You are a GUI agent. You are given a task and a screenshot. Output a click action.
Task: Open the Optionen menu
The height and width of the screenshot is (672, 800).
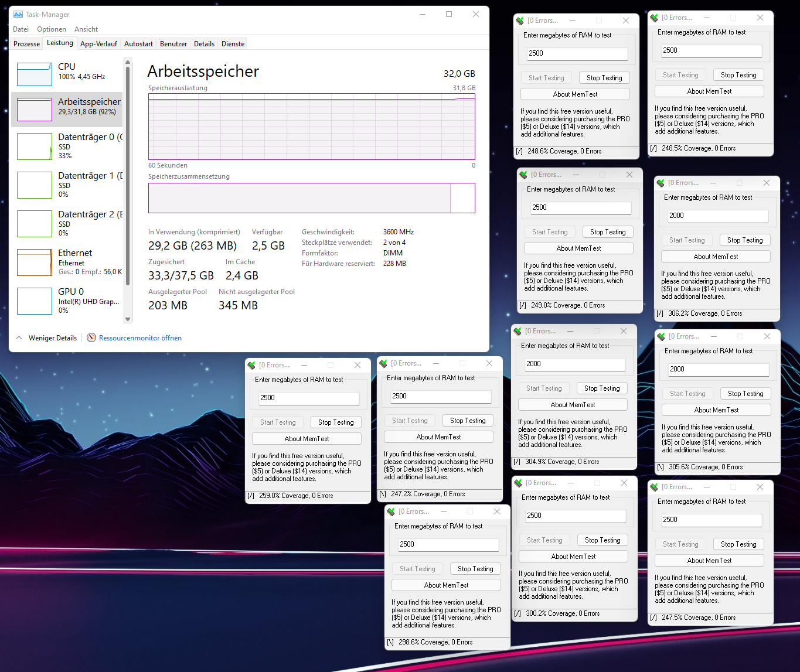click(x=52, y=29)
